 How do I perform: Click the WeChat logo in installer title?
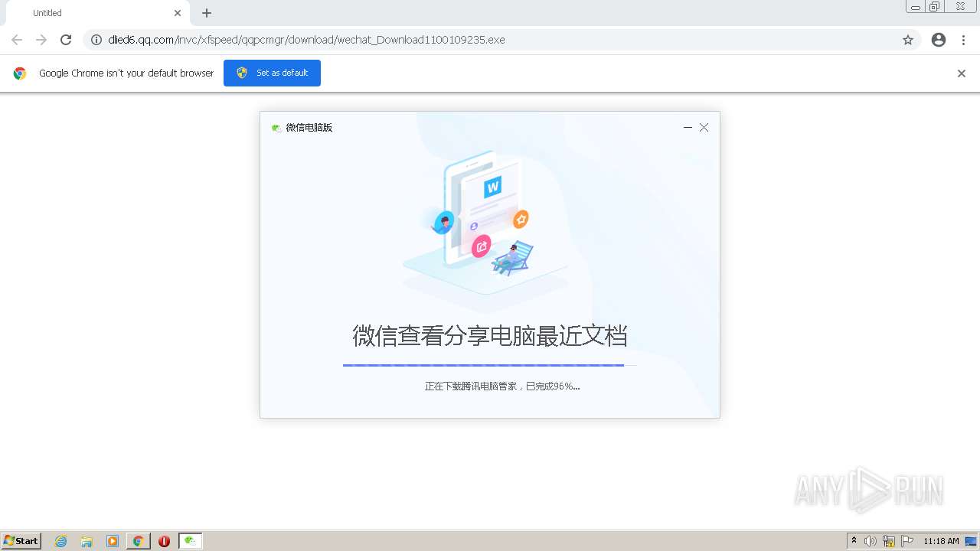coord(276,128)
